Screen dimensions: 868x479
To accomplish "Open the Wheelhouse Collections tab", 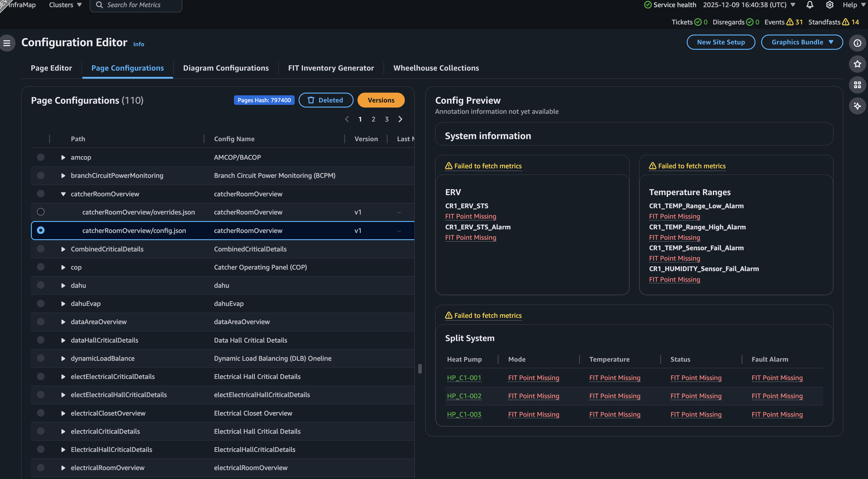I will [x=436, y=68].
